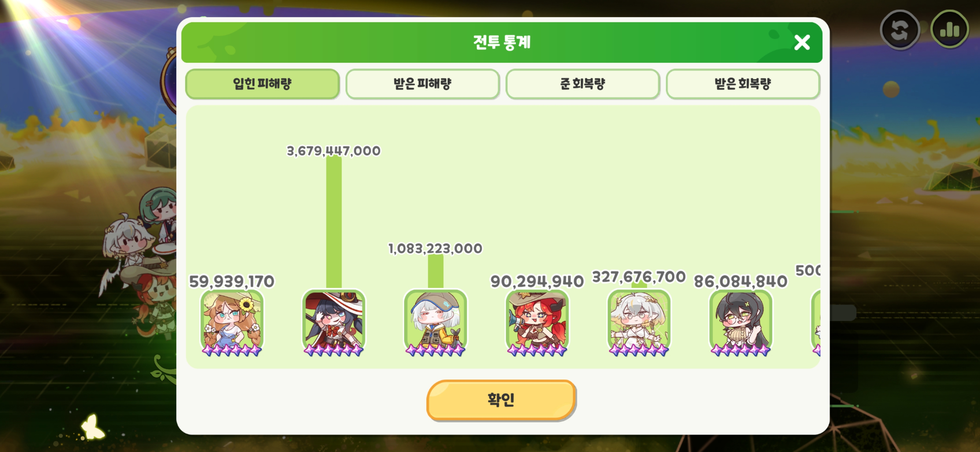The image size is (980, 452).
Task: Tap the silver-haired angler character portrait
Action: [435, 323]
